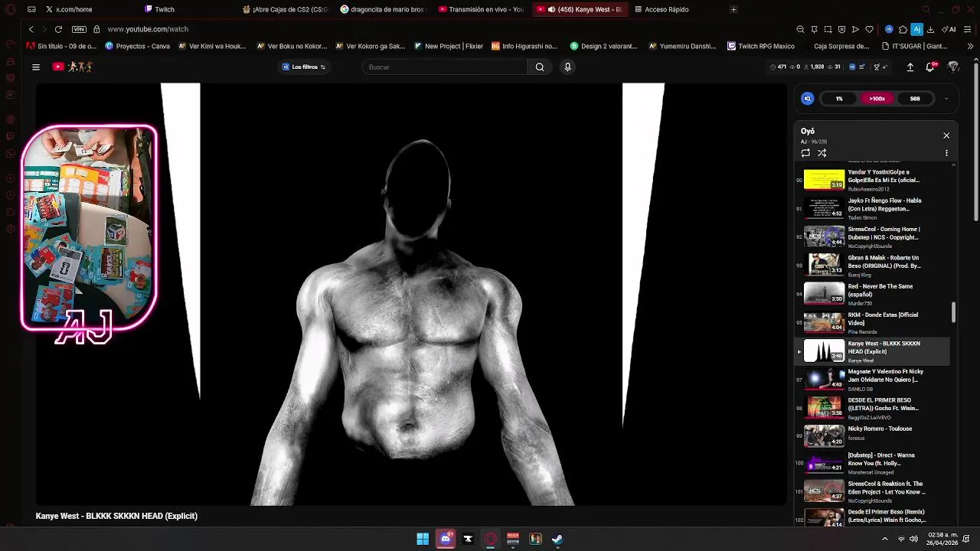Viewport: 980px width, 551px height.
Task: Open the notifications bell with 9+ badge
Action: (931, 67)
